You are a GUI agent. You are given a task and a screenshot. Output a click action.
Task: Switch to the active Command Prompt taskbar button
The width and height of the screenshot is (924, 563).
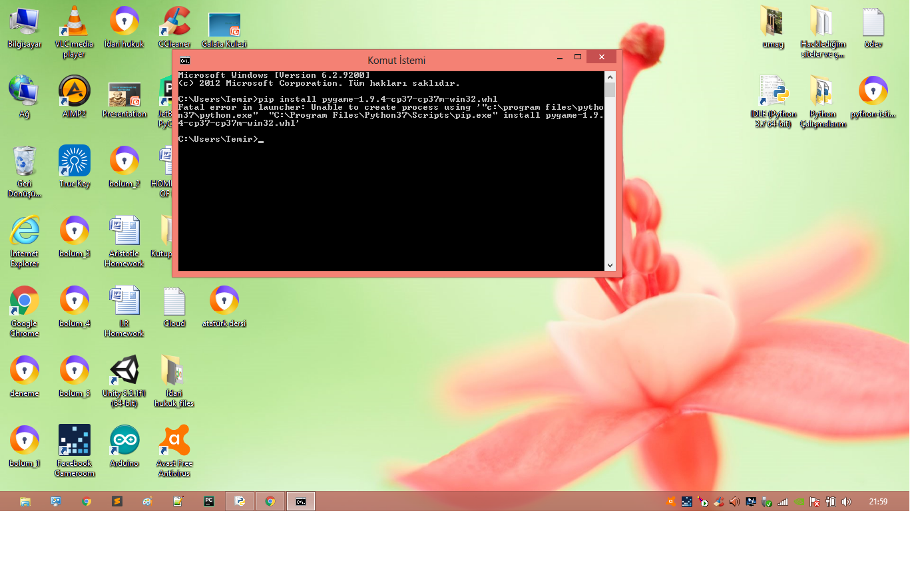click(301, 502)
